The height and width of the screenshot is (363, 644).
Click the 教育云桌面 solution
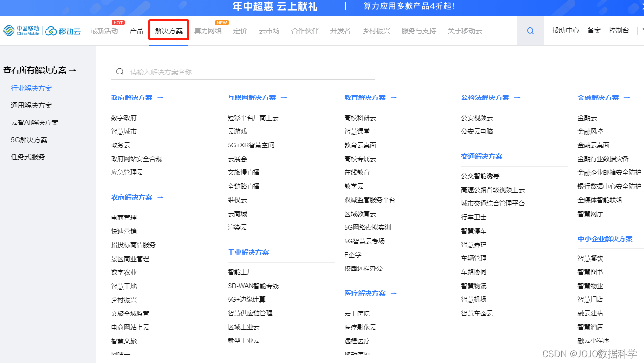361,145
